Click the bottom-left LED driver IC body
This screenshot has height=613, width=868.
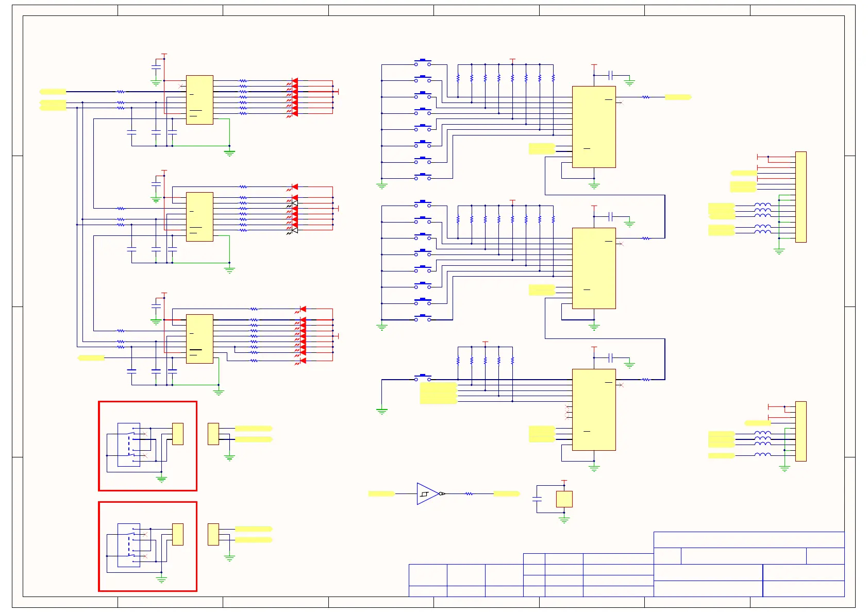click(x=199, y=339)
